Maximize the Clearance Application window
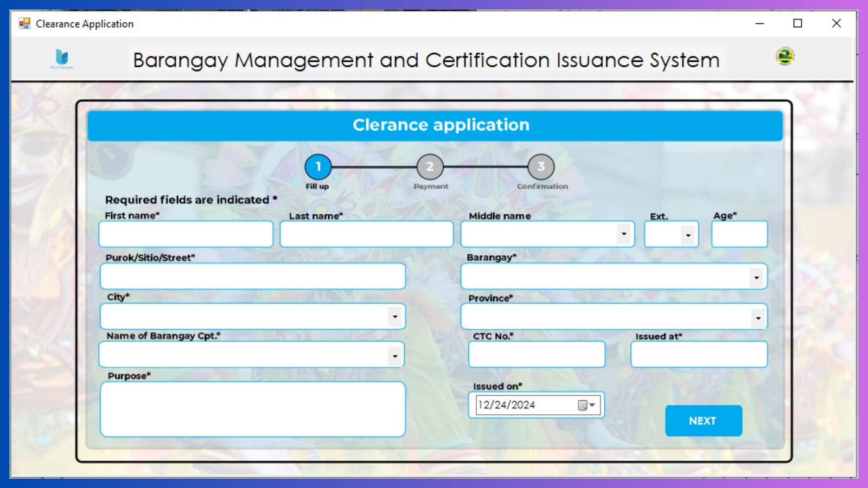 click(797, 23)
